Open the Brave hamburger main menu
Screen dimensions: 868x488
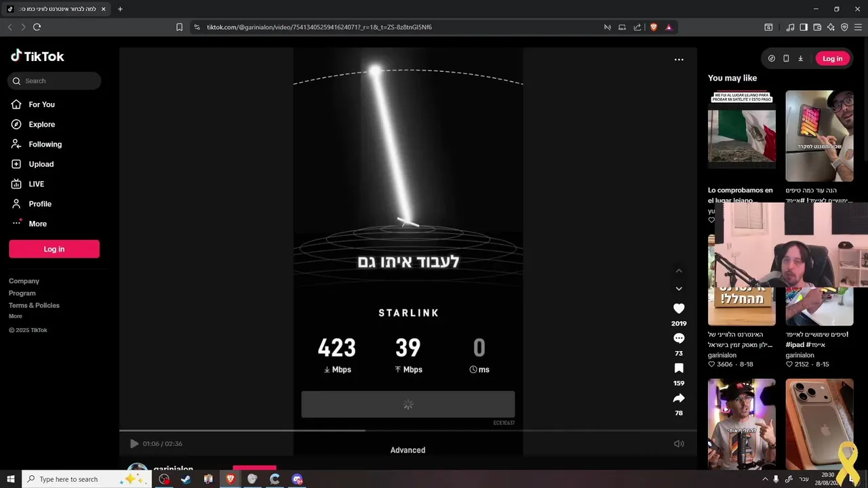[x=858, y=27]
